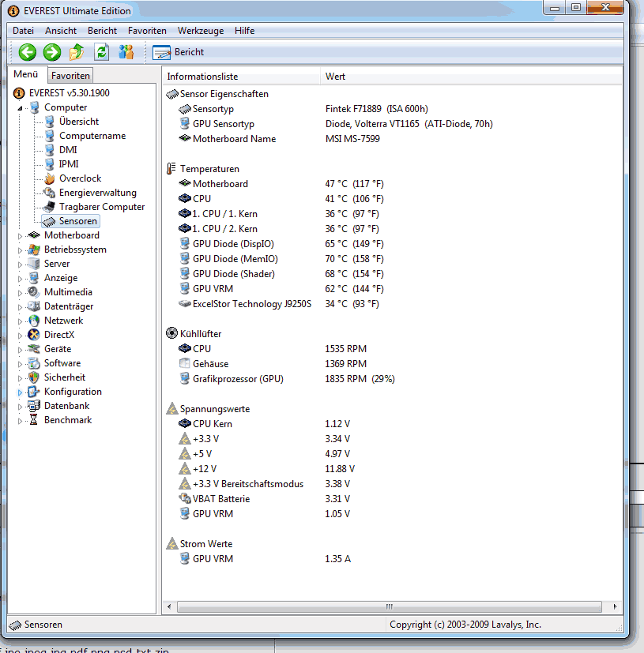
Task: Click the Tragbarer Computer laptop icon
Action: (50, 207)
